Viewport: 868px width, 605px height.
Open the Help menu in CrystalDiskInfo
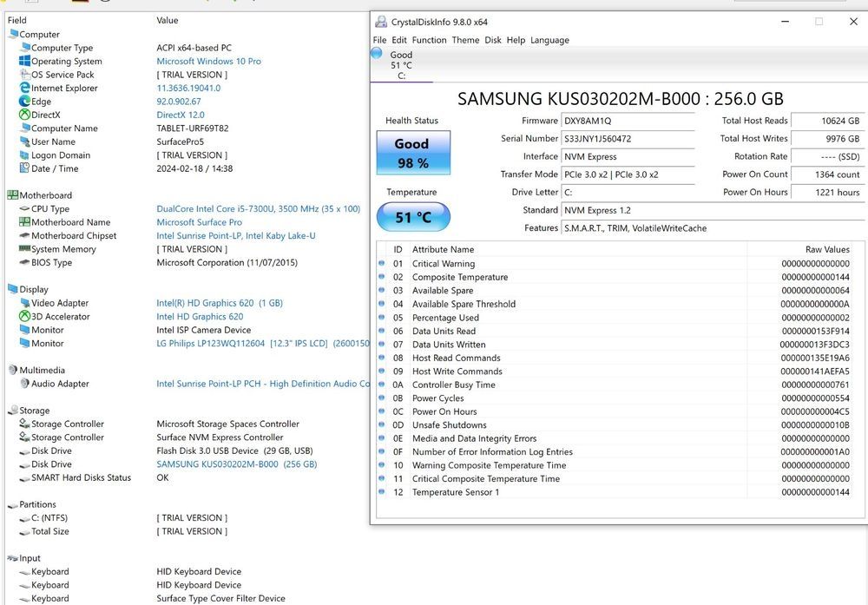(516, 40)
